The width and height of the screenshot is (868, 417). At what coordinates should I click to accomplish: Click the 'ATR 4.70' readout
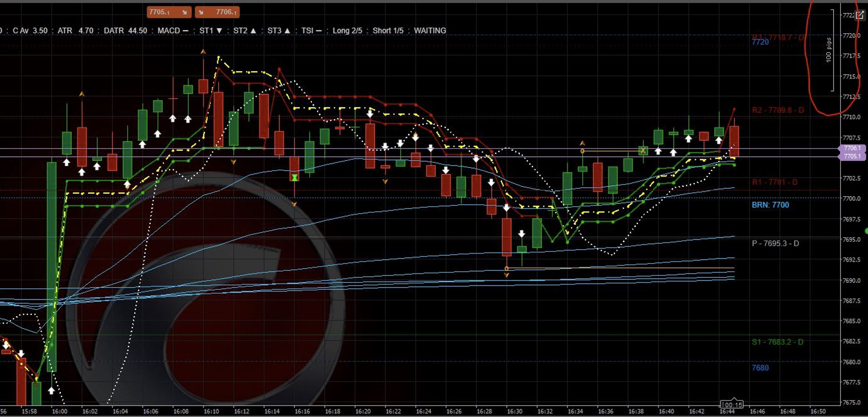[x=75, y=31]
